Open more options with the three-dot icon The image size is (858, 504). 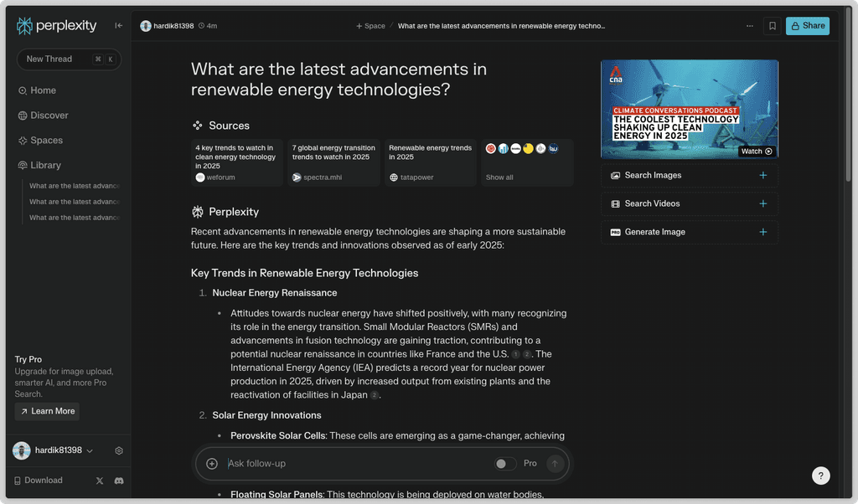coord(750,26)
